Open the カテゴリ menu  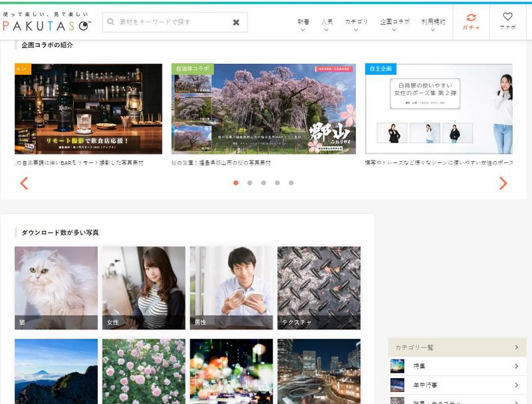[x=356, y=22]
